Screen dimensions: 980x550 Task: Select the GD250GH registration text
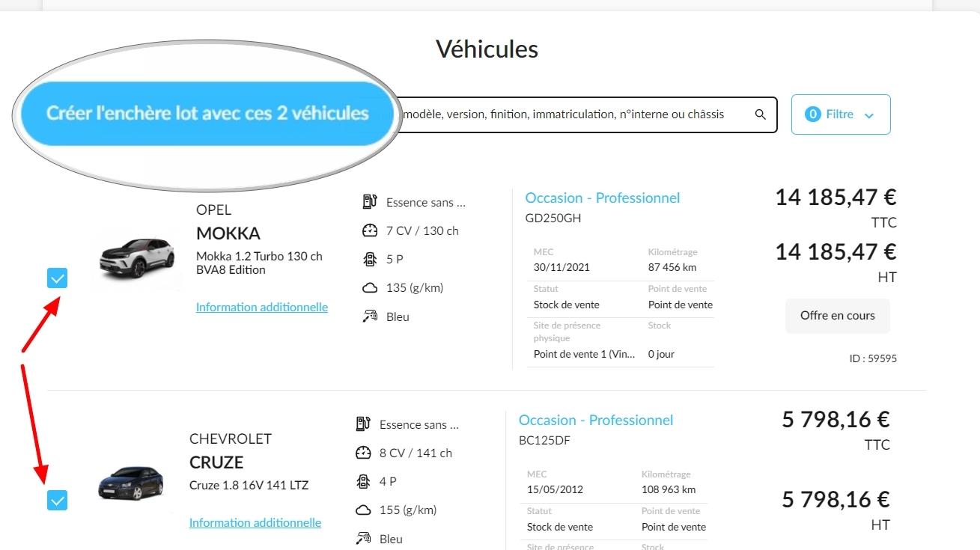553,219
